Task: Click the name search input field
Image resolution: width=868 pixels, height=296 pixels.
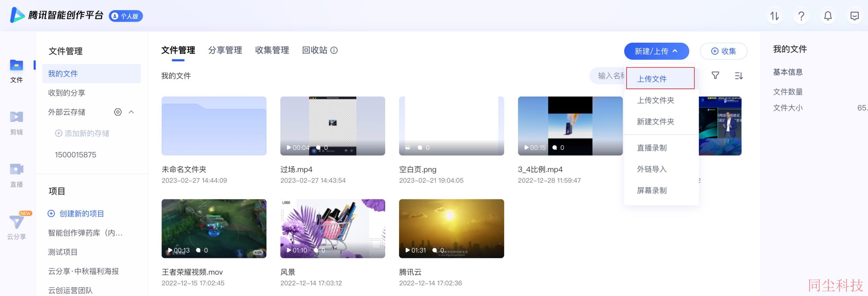Action: 608,76
